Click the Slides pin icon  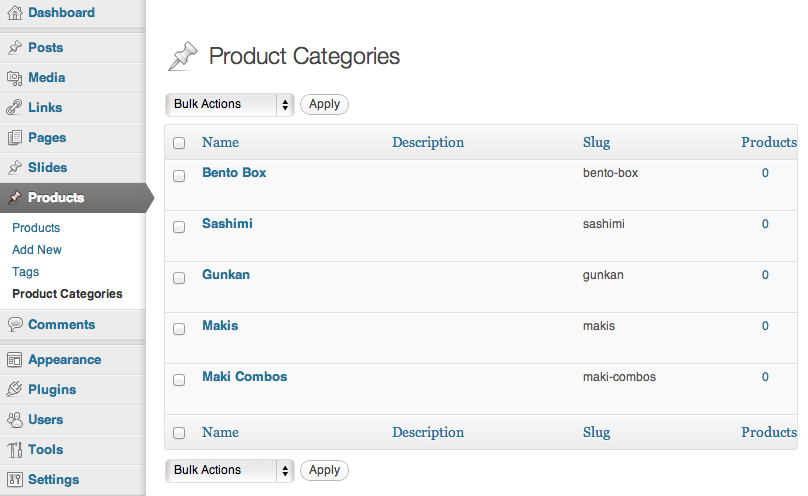tap(15, 167)
